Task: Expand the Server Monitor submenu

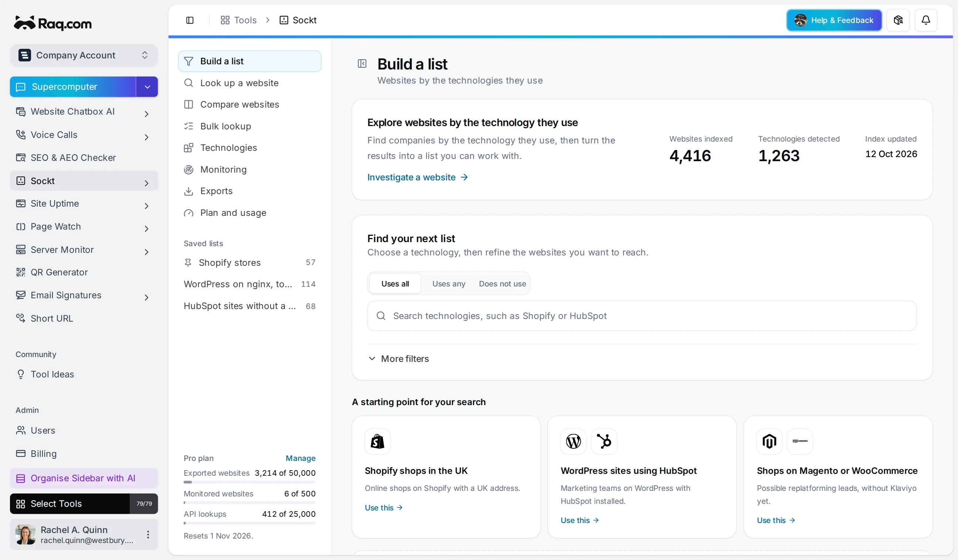Action: (146, 252)
